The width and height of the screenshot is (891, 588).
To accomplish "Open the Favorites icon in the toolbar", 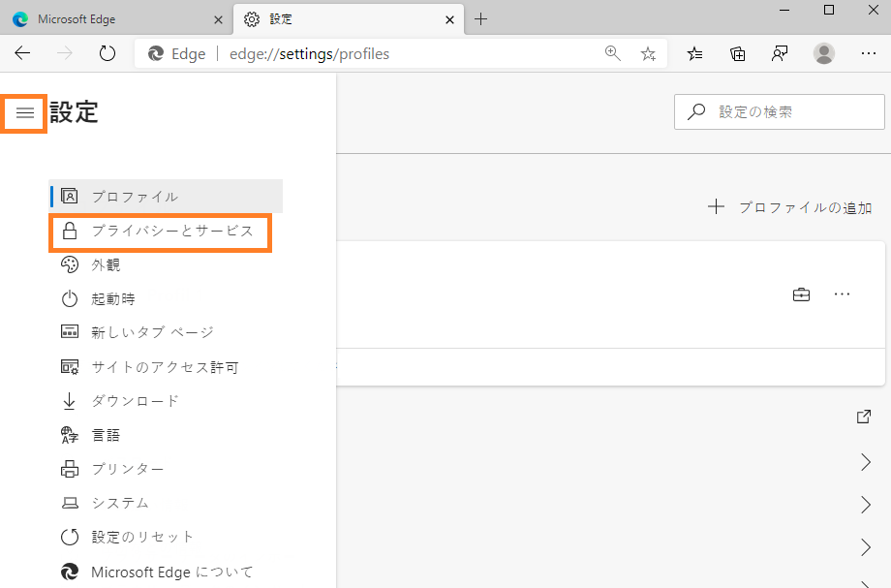I will point(694,53).
